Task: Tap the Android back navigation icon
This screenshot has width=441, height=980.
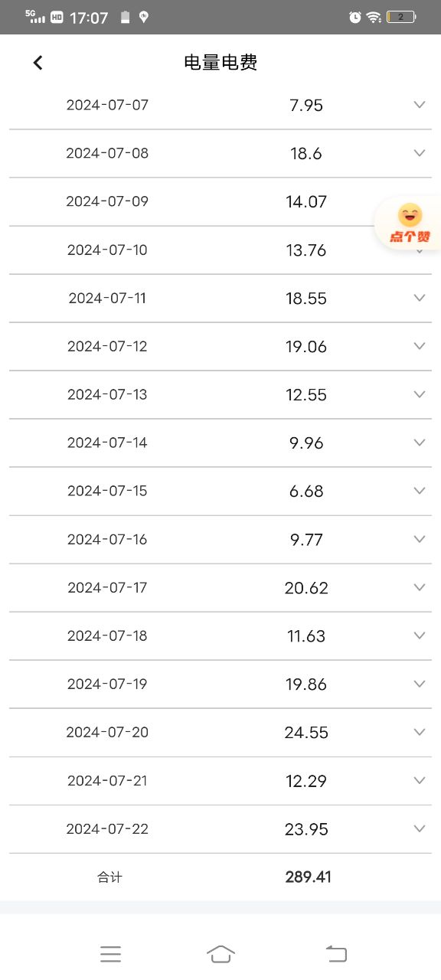Action: tap(336, 954)
